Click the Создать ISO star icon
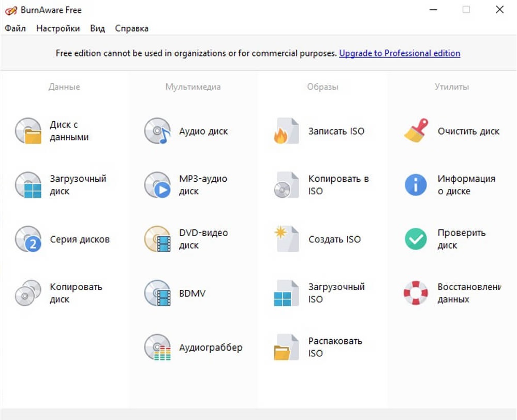Viewport: 517px width, 420px height. [x=287, y=239]
